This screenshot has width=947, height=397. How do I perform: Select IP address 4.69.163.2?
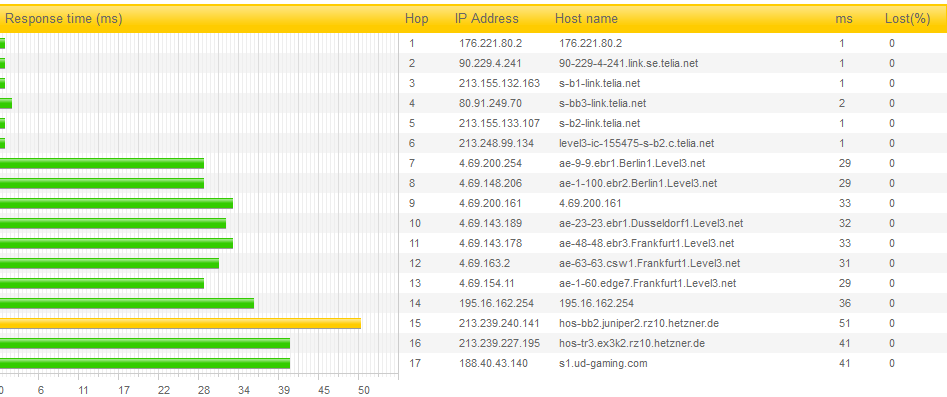tap(484, 263)
